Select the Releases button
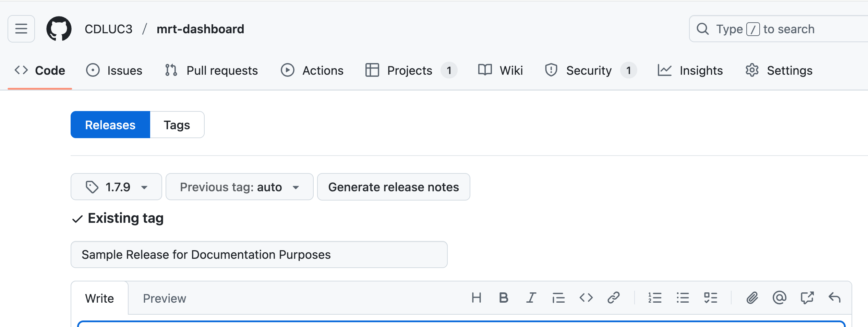The height and width of the screenshot is (327, 868). [110, 125]
